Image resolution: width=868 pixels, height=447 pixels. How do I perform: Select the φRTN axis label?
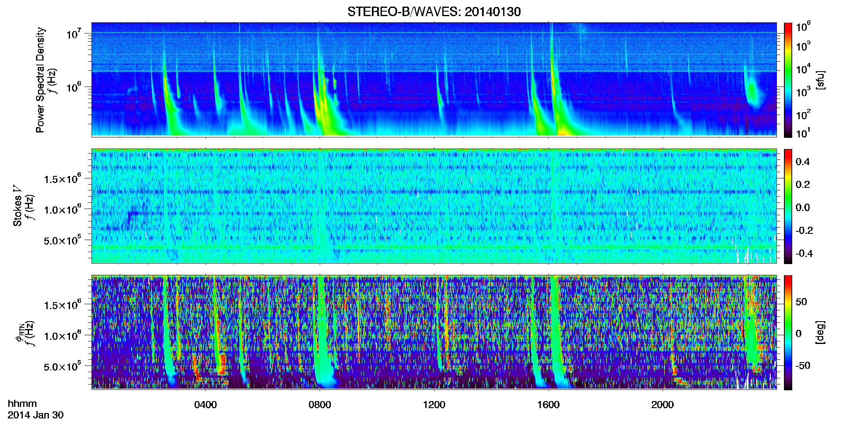pos(19,332)
